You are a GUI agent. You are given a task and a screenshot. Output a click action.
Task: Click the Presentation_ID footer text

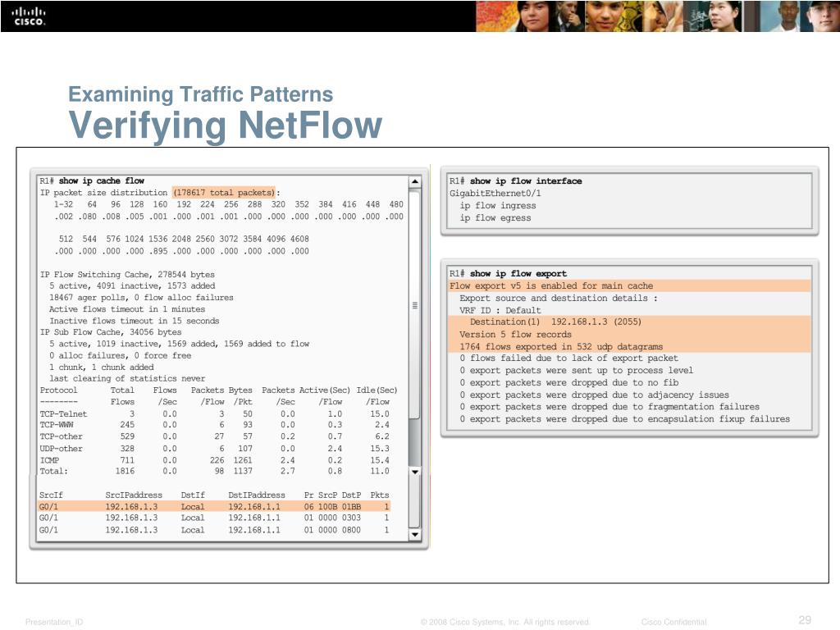pyautogui.click(x=54, y=622)
